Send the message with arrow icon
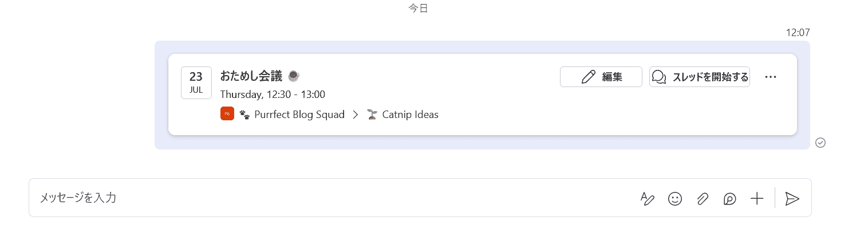 click(792, 199)
